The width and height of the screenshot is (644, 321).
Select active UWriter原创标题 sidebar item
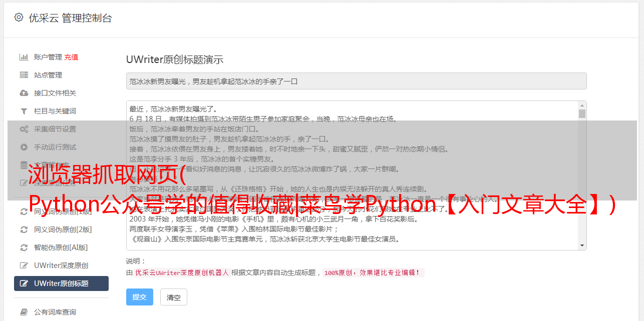[61, 283]
